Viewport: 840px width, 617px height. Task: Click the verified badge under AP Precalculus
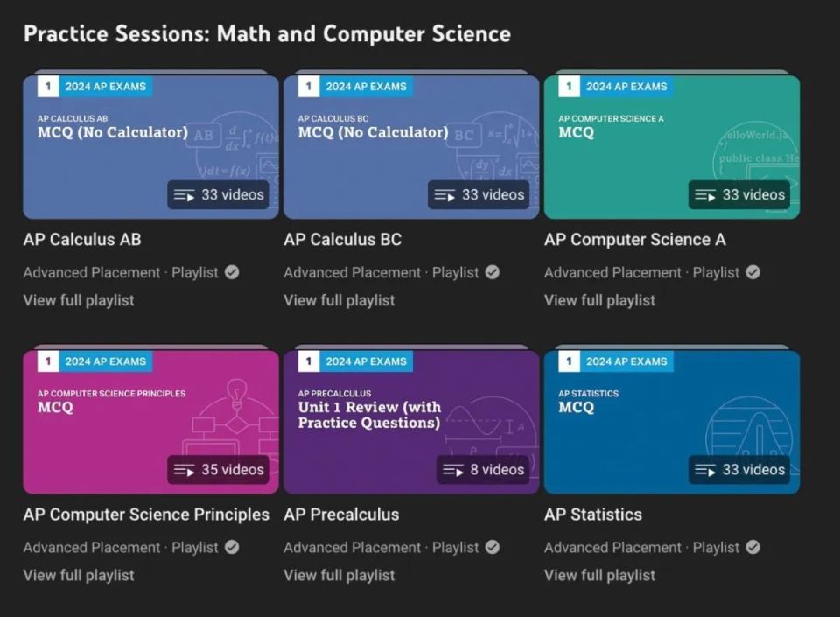tap(493, 547)
